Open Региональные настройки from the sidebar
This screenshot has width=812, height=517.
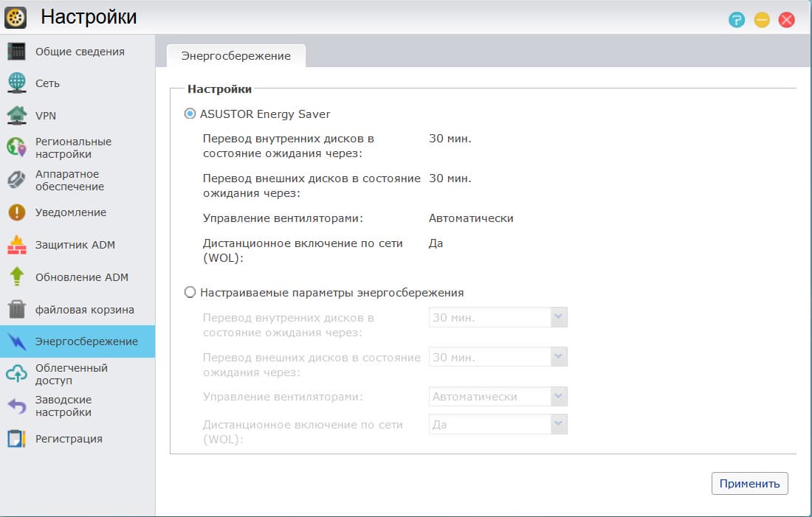pyautogui.click(x=16, y=147)
